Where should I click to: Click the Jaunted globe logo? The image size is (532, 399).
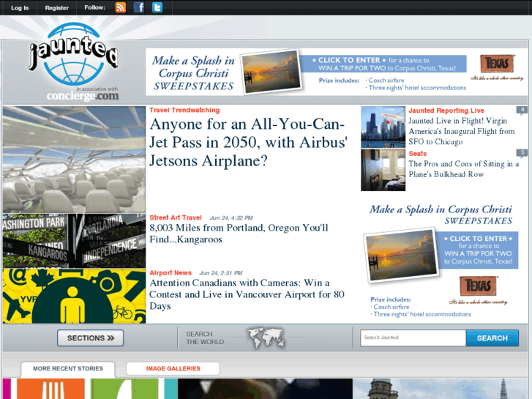tap(74, 53)
